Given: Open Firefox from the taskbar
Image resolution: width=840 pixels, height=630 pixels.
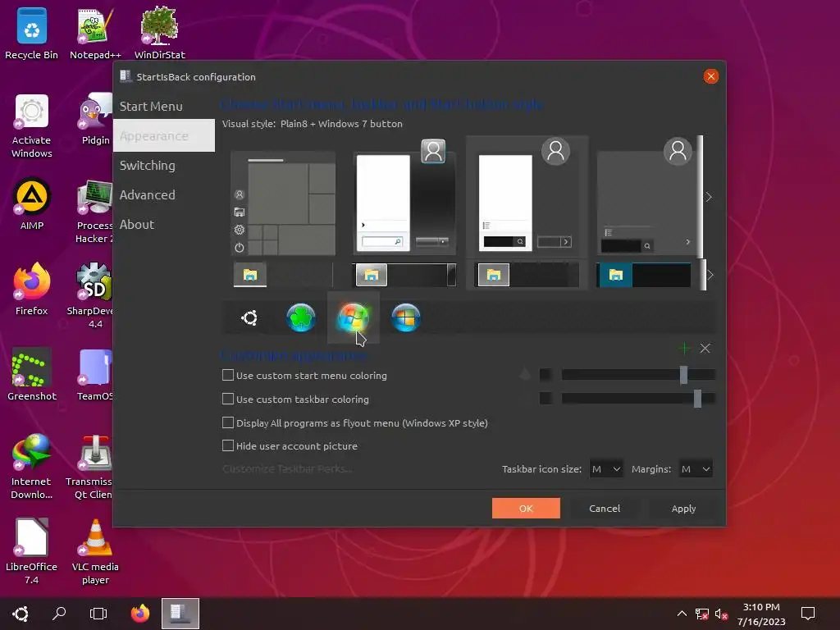Looking at the screenshot, I should 140,614.
